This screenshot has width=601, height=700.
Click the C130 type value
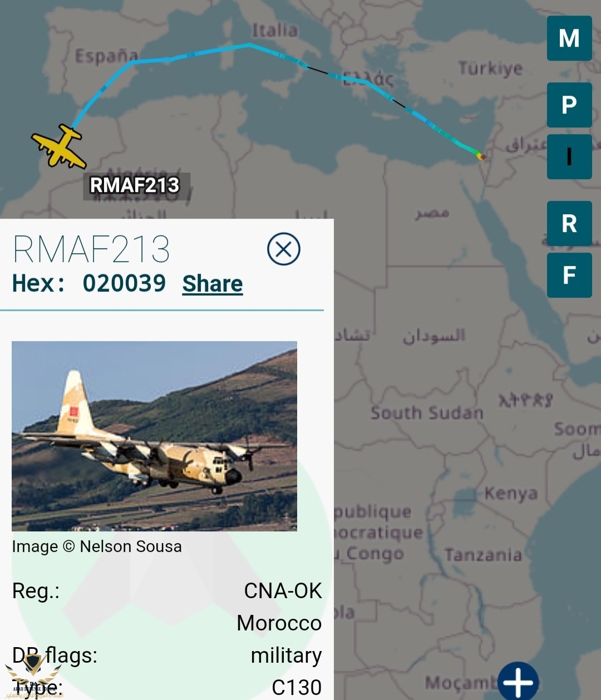(x=297, y=687)
